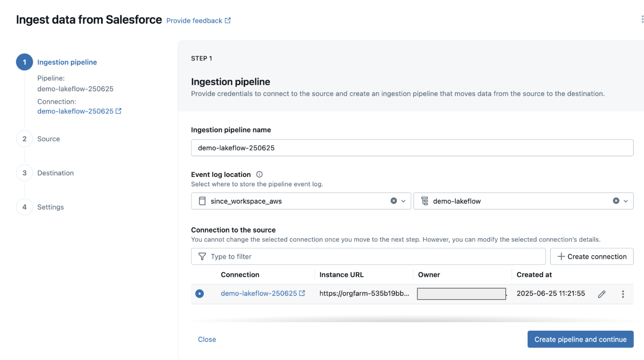Switch to the Source step

pos(48,138)
